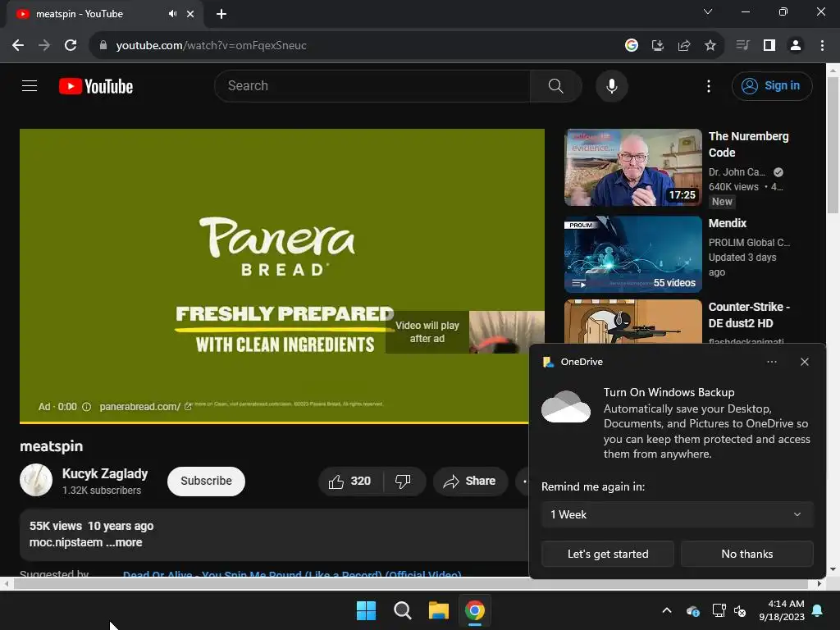Open Windows Start menu
The height and width of the screenshot is (630, 840).
tap(367, 610)
